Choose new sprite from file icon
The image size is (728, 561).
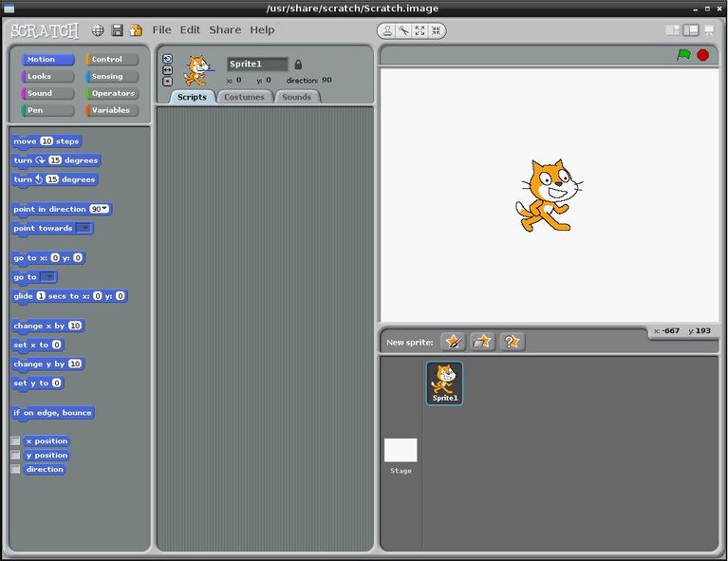tap(482, 342)
